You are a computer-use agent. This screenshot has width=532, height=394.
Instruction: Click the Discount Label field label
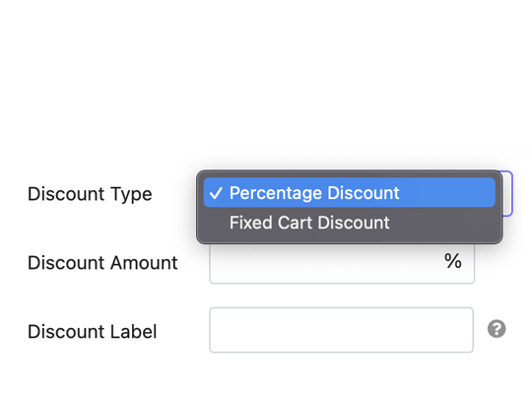93,332
